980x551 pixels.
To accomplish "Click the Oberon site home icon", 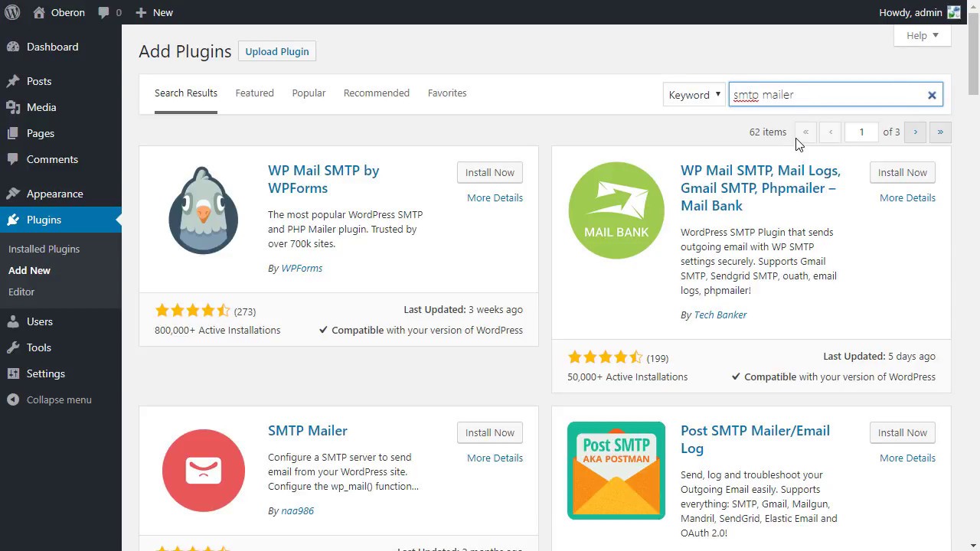I will (39, 12).
